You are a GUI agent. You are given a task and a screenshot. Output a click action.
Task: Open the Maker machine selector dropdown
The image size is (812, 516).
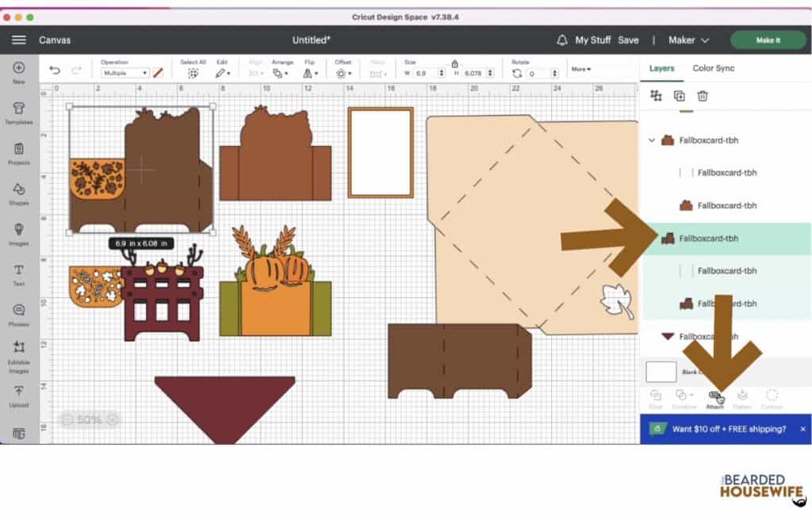687,40
